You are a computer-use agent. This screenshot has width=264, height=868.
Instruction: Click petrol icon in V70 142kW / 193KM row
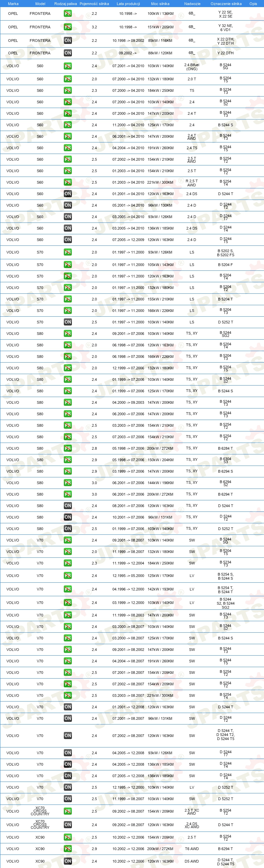tap(68, 589)
